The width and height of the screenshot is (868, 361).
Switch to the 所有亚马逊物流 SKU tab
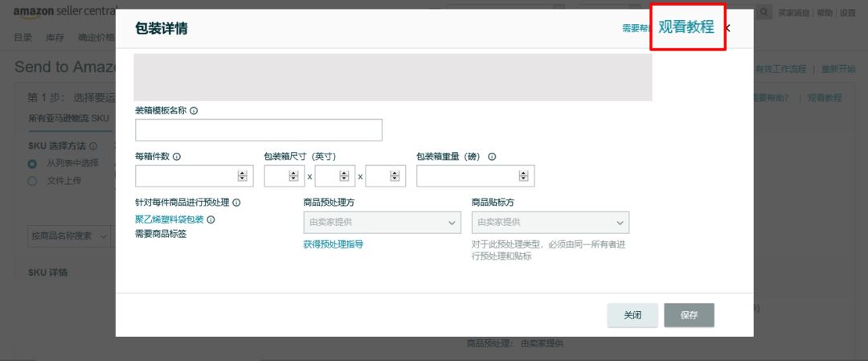tap(68, 118)
